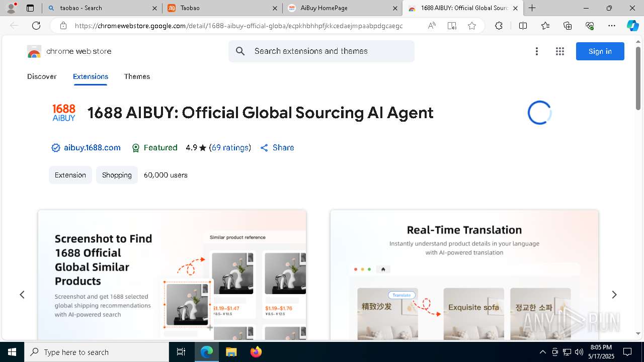644x362 pixels.
Task: Open Immersive Reader icon
Action: click(x=452, y=26)
